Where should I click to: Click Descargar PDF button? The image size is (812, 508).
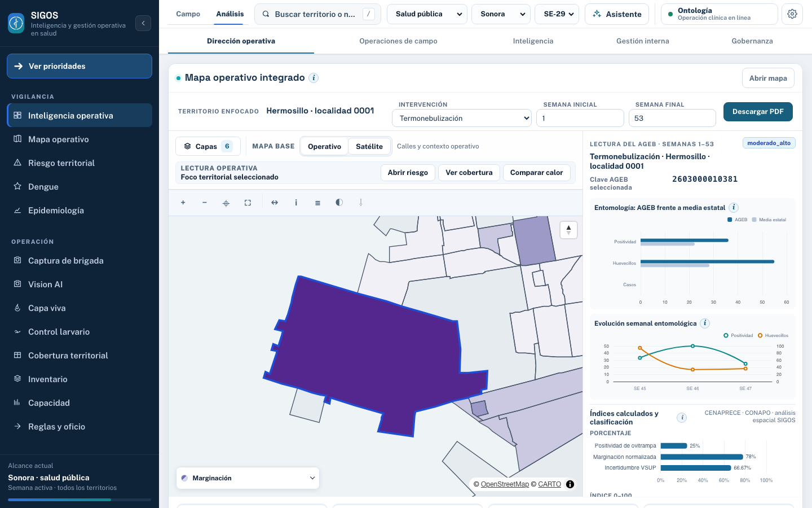coord(758,112)
